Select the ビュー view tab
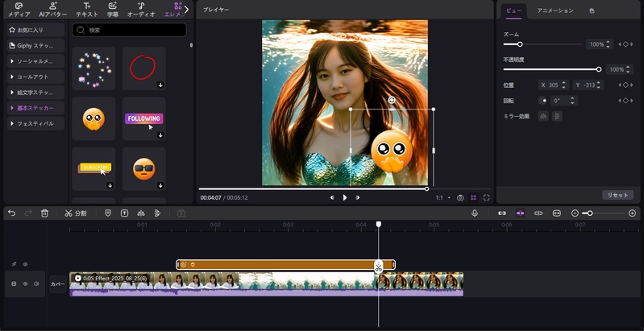This screenshot has height=331, width=644. point(513,10)
